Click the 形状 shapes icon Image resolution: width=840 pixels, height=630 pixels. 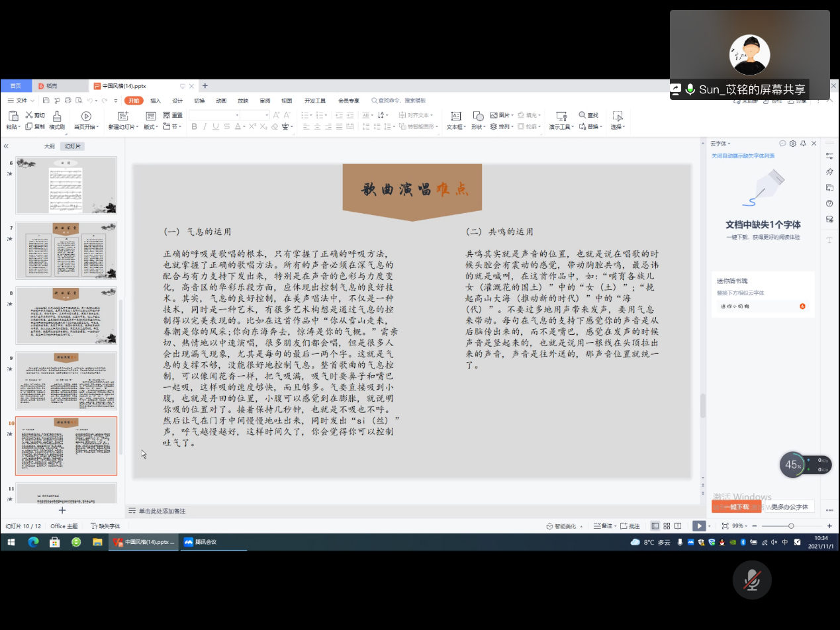click(478, 120)
